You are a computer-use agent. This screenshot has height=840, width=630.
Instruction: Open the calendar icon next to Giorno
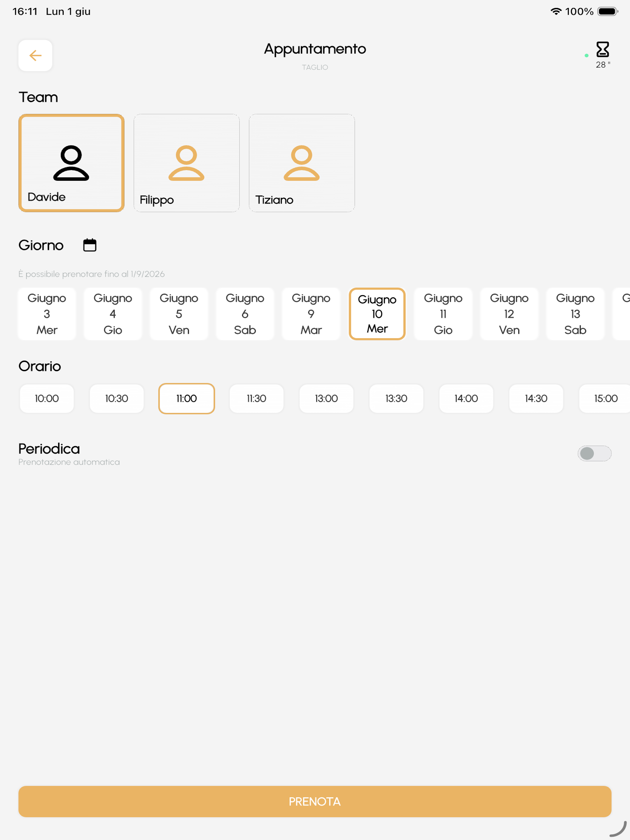pos(90,245)
